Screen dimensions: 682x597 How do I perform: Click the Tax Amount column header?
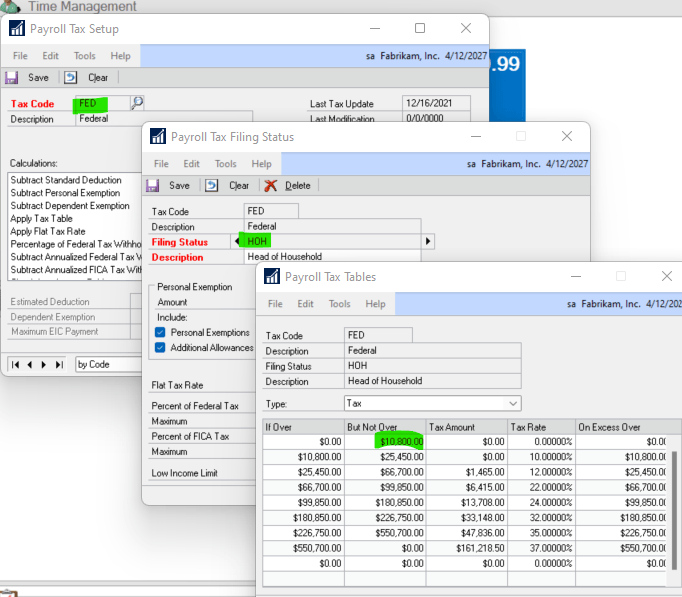[467, 427]
